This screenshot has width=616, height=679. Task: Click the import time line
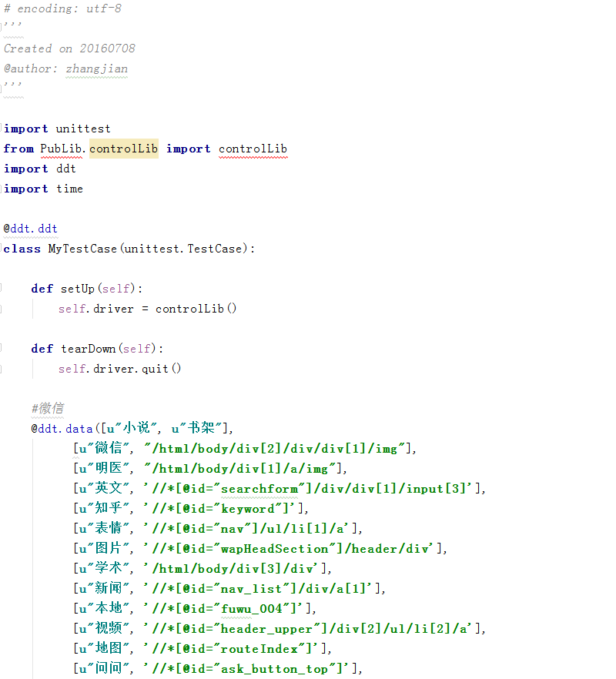click(40, 189)
